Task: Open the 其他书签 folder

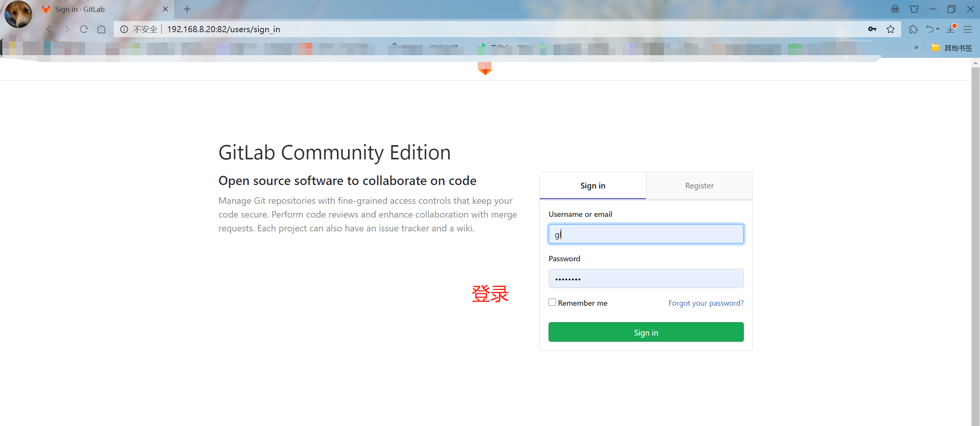Action: pyautogui.click(x=952, y=48)
